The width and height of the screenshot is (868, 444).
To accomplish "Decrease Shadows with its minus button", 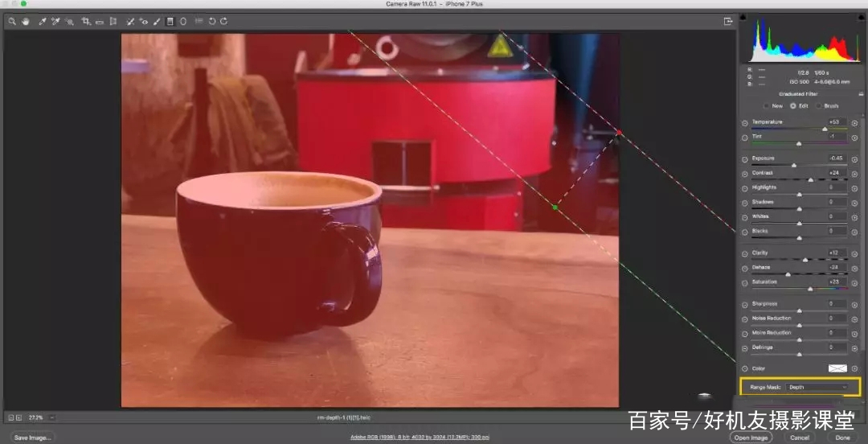I will pos(744,203).
